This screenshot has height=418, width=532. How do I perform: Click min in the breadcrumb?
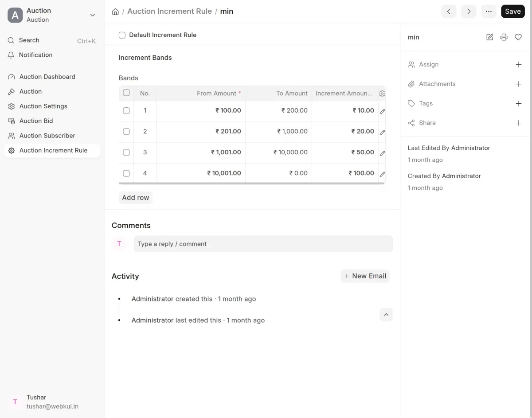click(227, 12)
